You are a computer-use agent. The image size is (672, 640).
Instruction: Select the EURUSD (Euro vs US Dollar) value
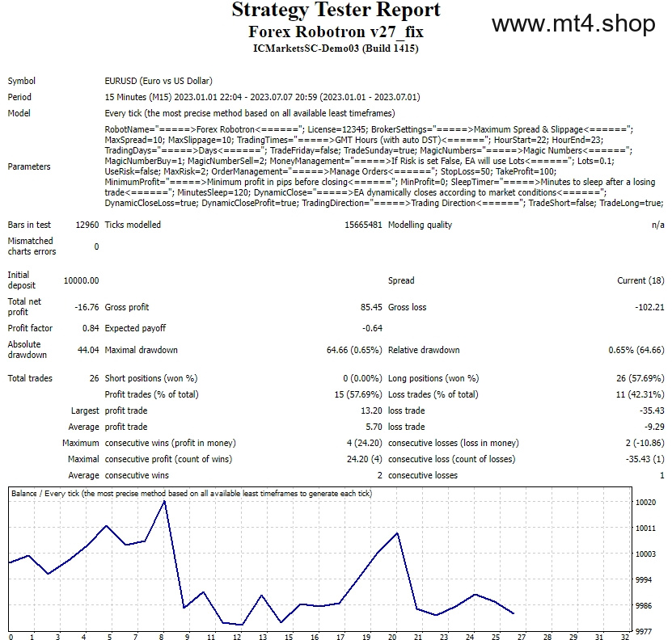(158, 81)
